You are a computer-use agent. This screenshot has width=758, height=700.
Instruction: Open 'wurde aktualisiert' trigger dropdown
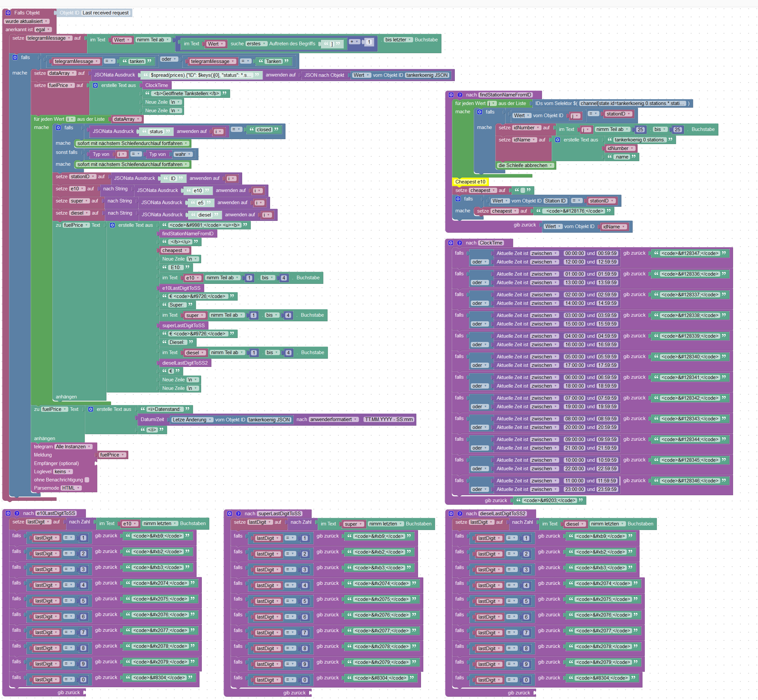(x=27, y=21)
